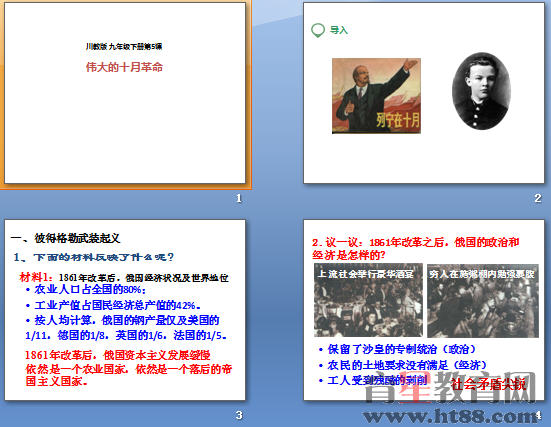Click the oval young Lenin portrait
This screenshot has width=551, height=427.
(x=481, y=91)
